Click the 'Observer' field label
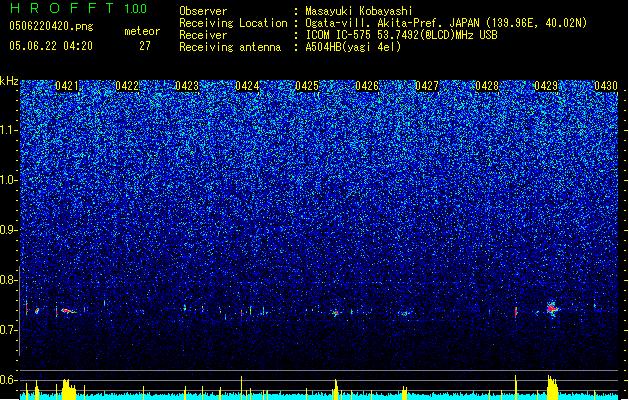Viewport: 629px width, 400px height. (203, 11)
